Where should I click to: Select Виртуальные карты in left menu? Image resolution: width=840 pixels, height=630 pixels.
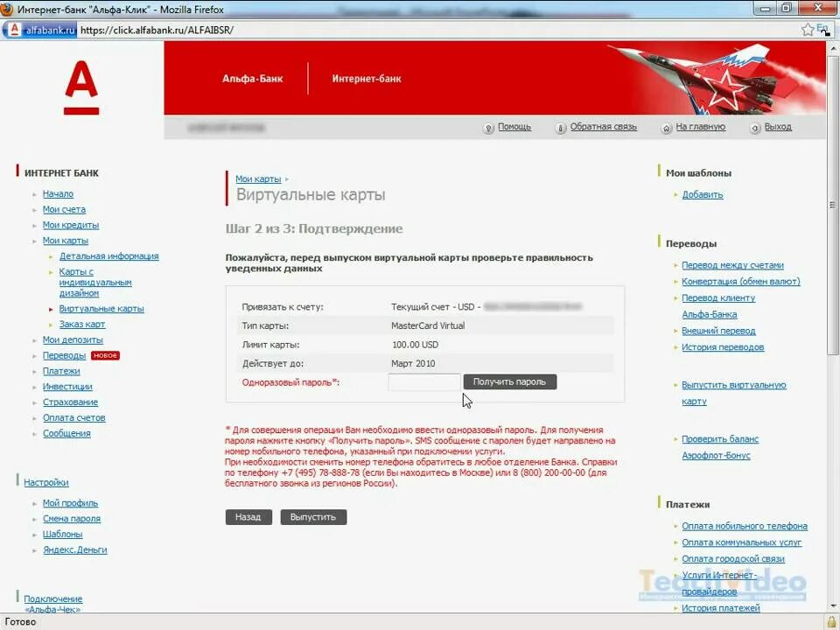(x=101, y=309)
